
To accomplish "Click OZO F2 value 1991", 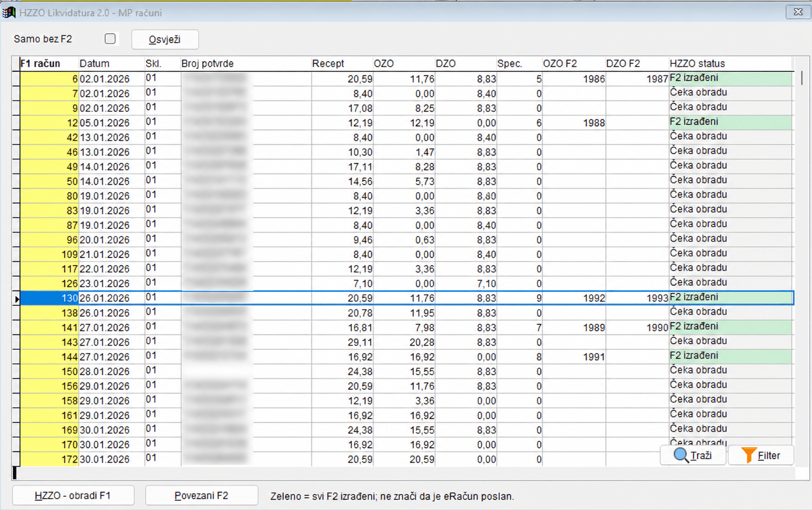I will tap(593, 357).
